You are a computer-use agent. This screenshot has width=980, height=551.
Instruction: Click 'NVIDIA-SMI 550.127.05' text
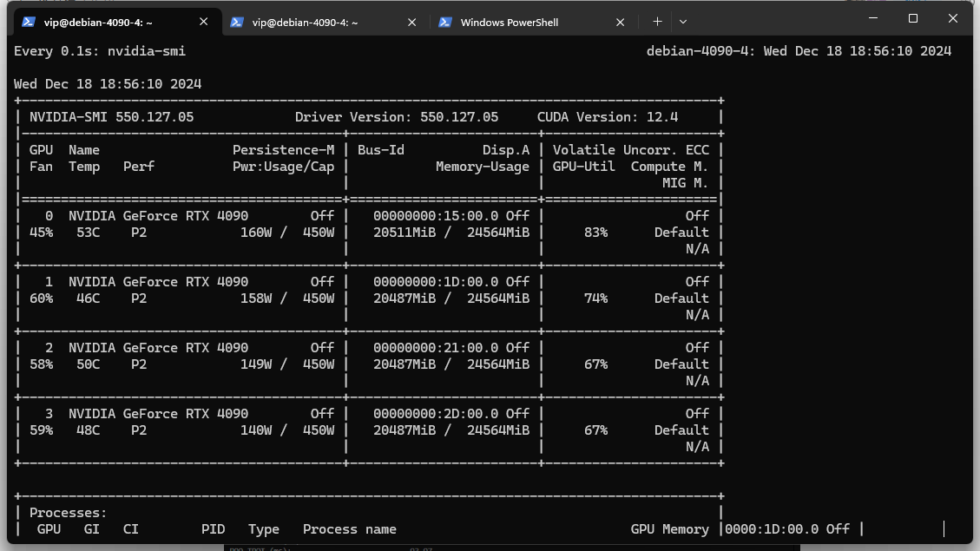point(111,117)
